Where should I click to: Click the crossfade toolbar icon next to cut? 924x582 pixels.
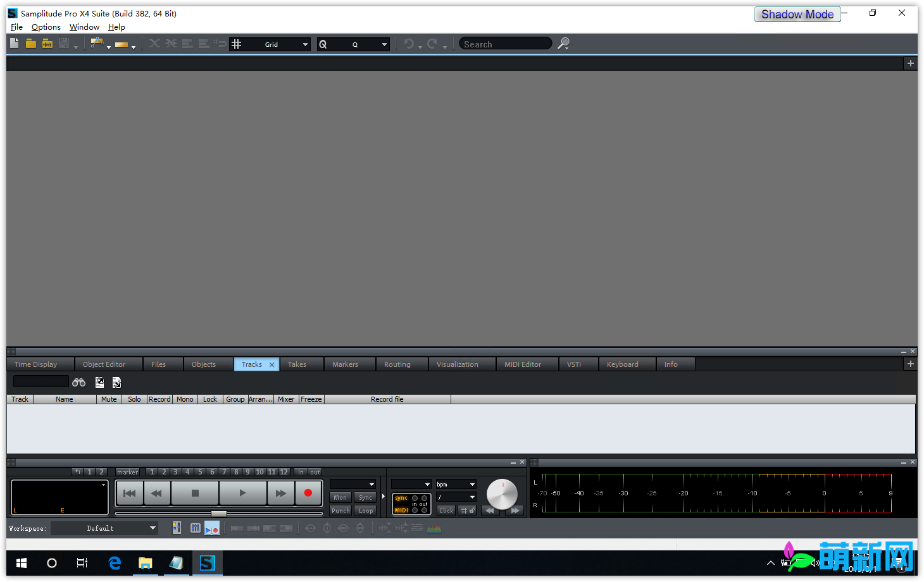tap(171, 44)
